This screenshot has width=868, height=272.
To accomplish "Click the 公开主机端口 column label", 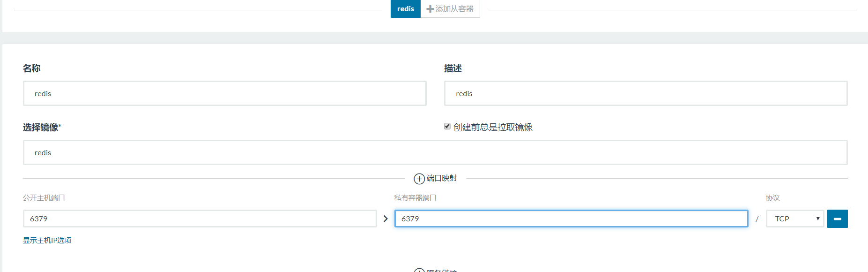I will tap(44, 198).
